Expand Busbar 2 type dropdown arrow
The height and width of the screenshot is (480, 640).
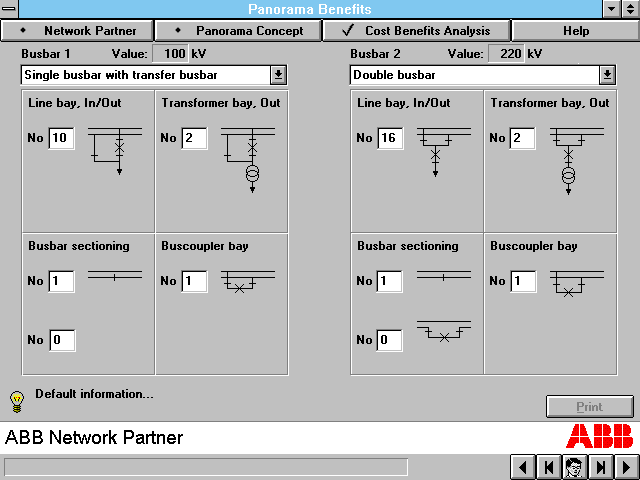(607, 75)
